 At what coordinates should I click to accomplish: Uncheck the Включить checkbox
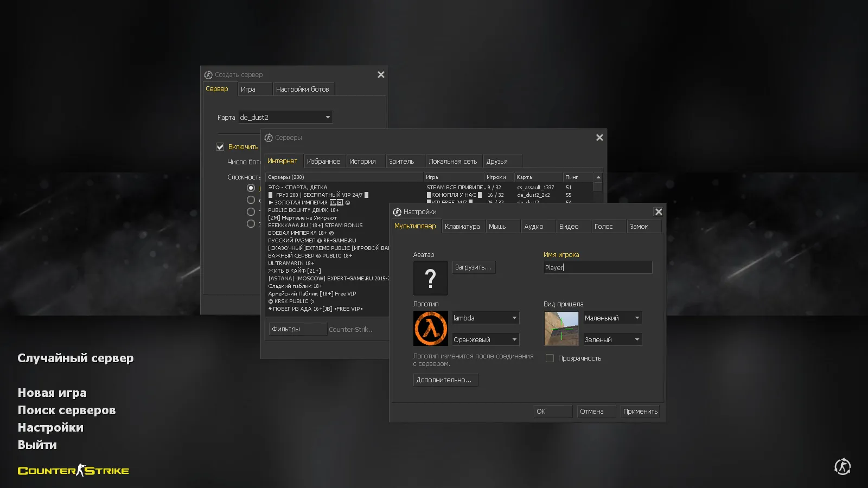pyautogui.click(x=220, y=146)
